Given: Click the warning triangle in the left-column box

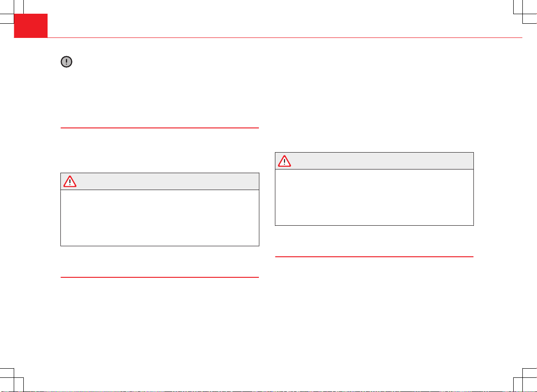Looking at the screenshot, I should tap(70, 182).
